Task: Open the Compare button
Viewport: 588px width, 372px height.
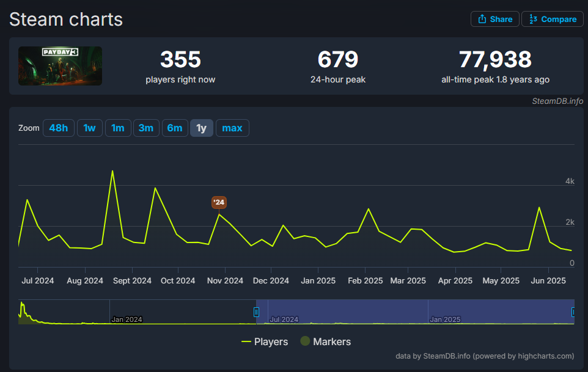Action: [x=553, y=19]
